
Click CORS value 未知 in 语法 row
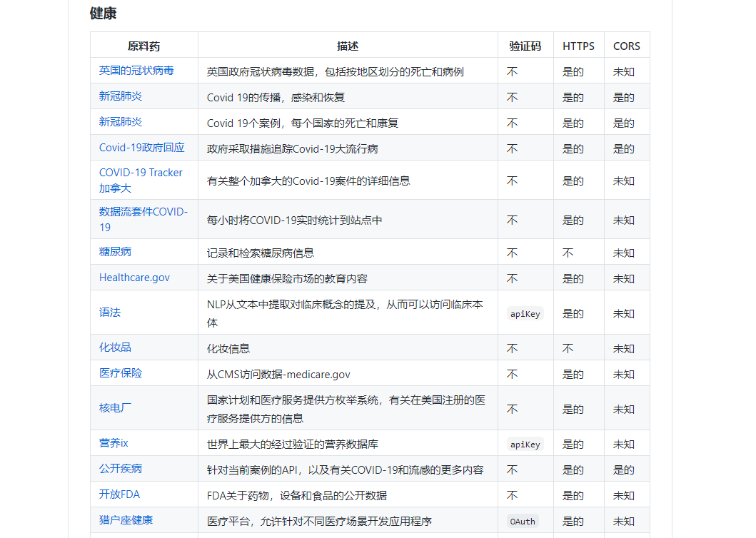[x=624, y=314]
